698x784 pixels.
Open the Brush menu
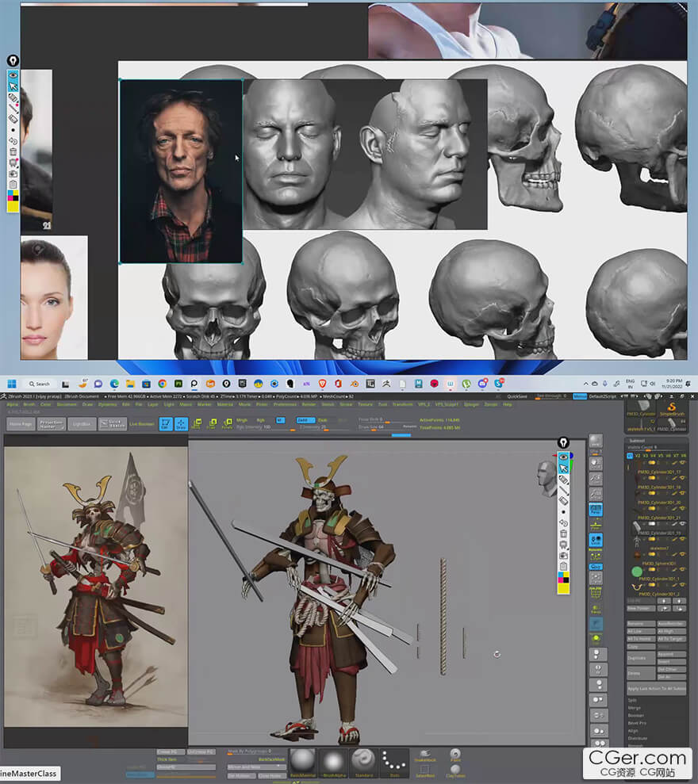pos(29,404)
